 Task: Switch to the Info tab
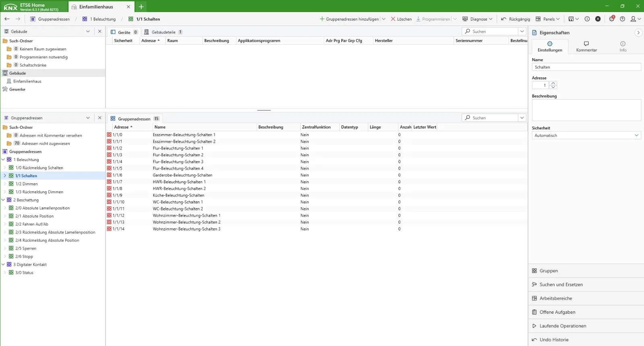623,46
